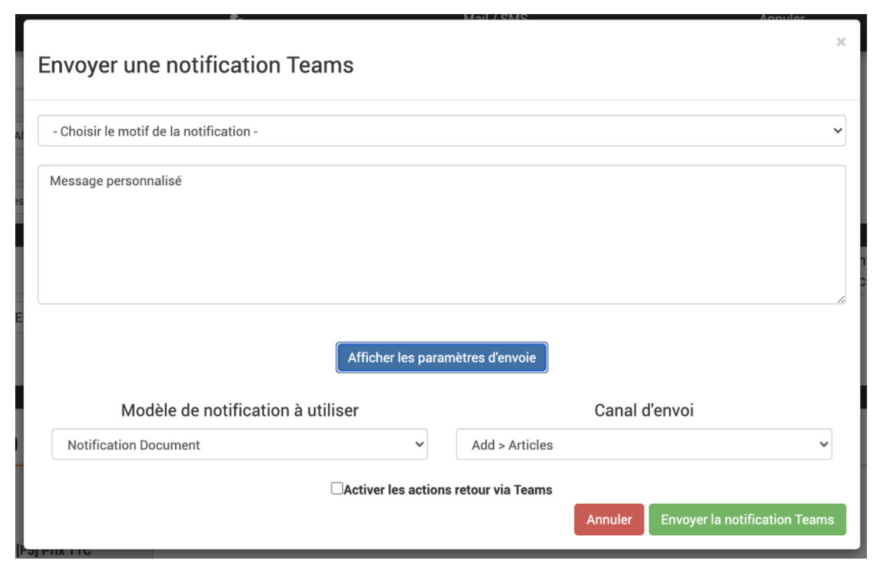The height and width of the screenshot is (588, 894).
Task: Open the Canal d'envoi dropdown
Action: [x=644, y=445]
